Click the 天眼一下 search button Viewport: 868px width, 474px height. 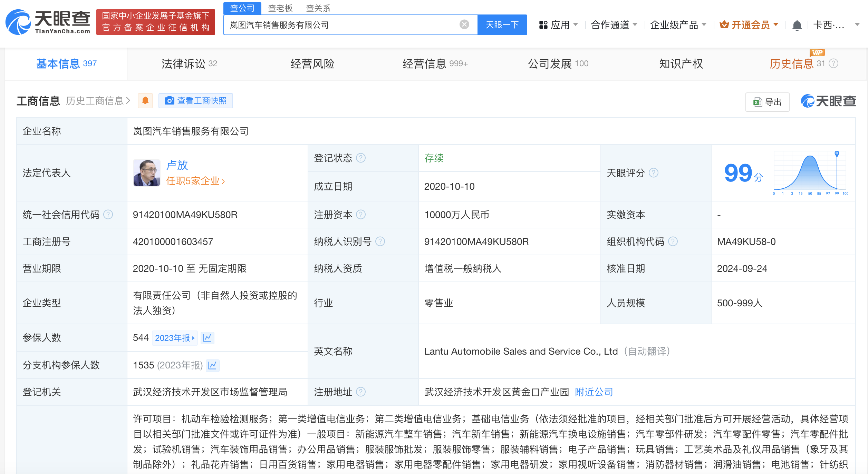pos(502,25)
